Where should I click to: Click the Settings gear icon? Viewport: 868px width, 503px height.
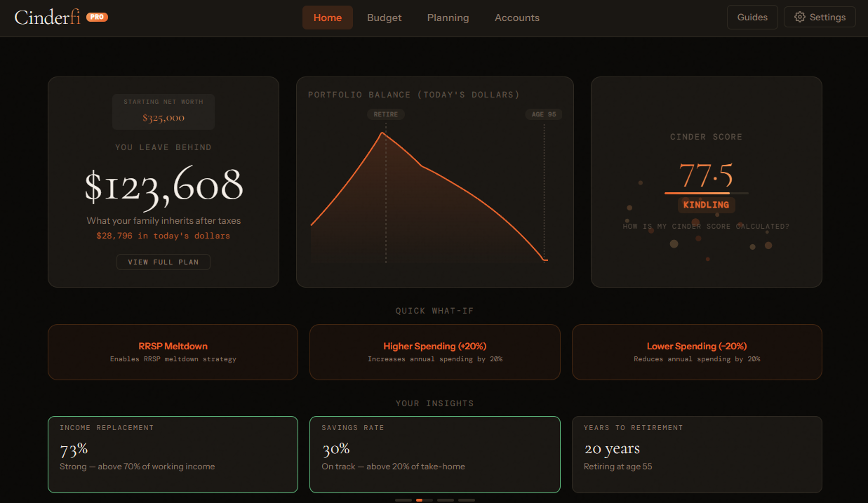tap(800, 17)
